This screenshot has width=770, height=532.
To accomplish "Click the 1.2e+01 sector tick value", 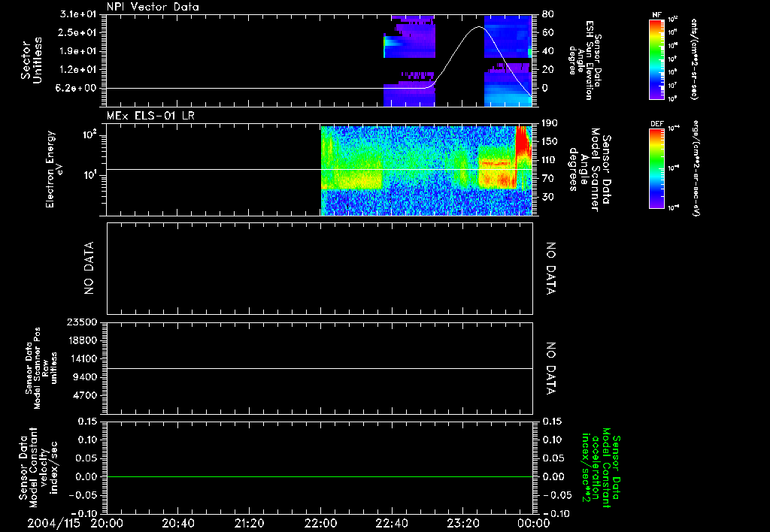I will point(77,70).
